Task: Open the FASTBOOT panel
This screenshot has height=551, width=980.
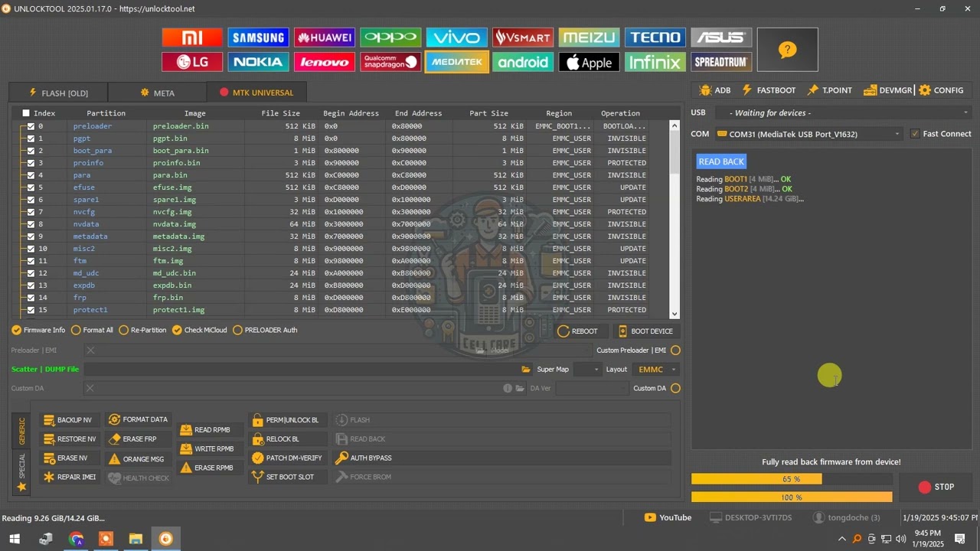Action: [x=769, y=90]
